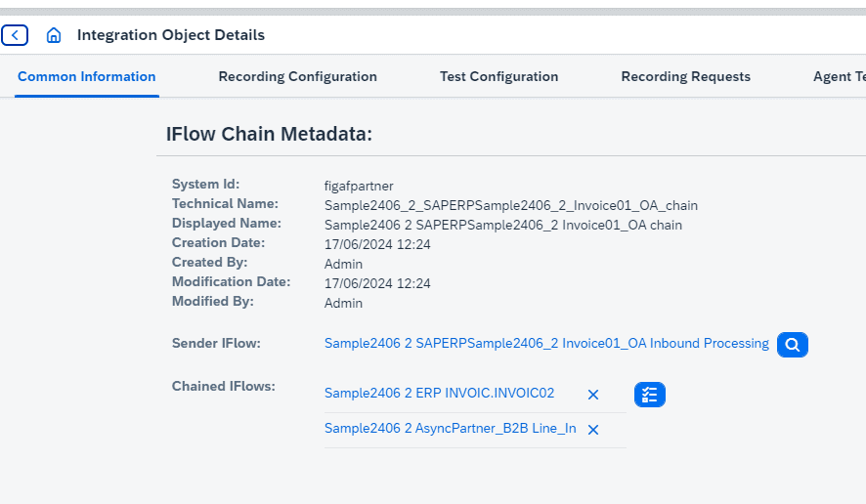This screenshot has height=504, width=866.
Task: Select the Modification Date label
Action: (x=231, y=281)
